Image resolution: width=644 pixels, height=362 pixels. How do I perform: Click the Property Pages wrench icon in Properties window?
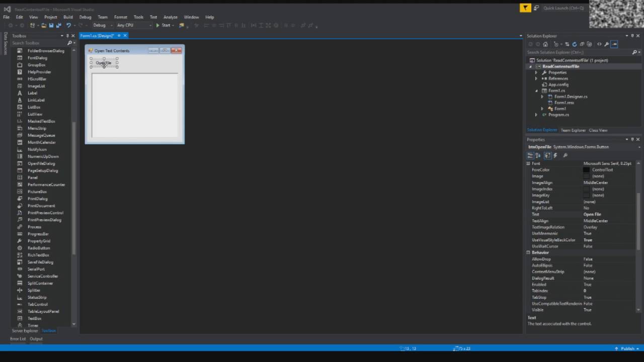[x=565, y=155]
